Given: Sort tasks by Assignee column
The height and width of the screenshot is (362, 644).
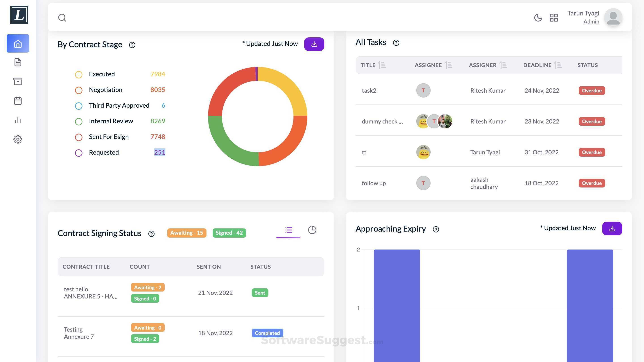Looking at the screenshot, I should click(x=448, y=65).
